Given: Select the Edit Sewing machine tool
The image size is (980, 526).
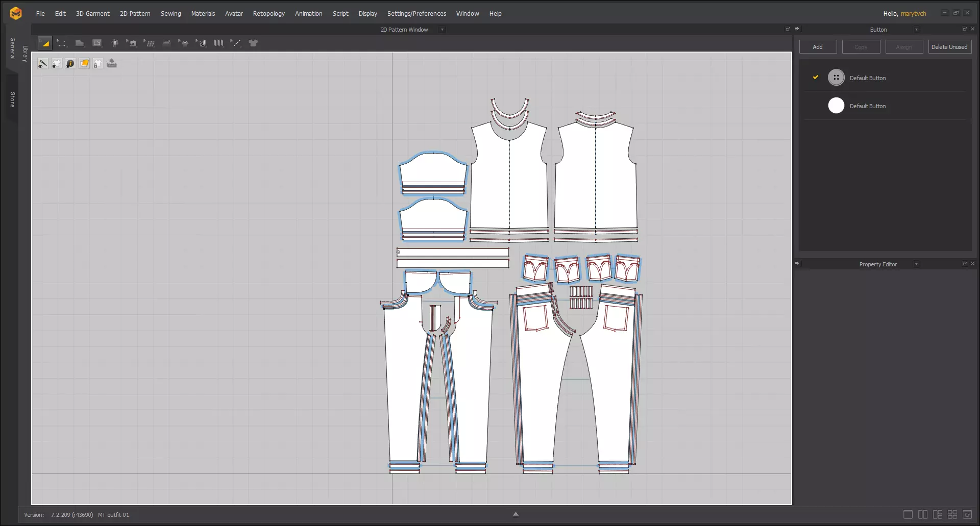Looking at the screenshot, I should click(132, 43).
